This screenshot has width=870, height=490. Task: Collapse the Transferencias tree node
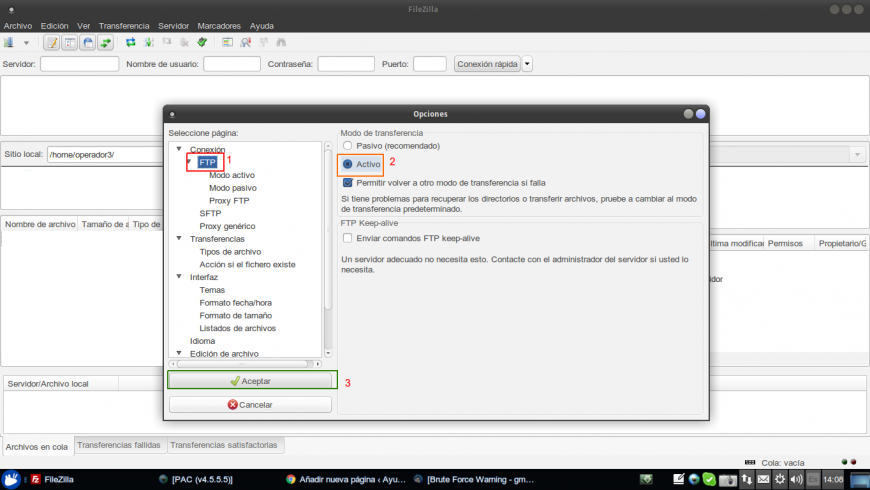[x=178, y=239]
